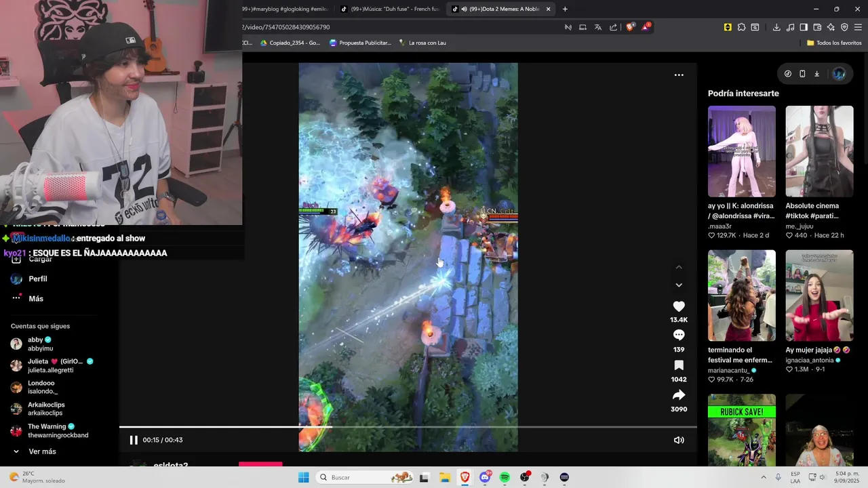Switch to the 'Música: Duh fuse' browser tab
The image size is (868, 488).
(x=390, y=9)
